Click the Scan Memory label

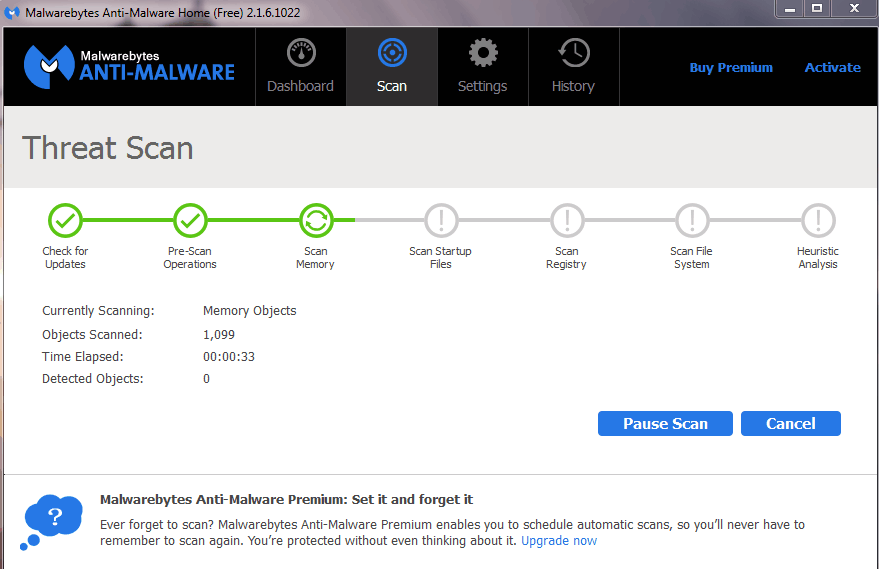315,258
